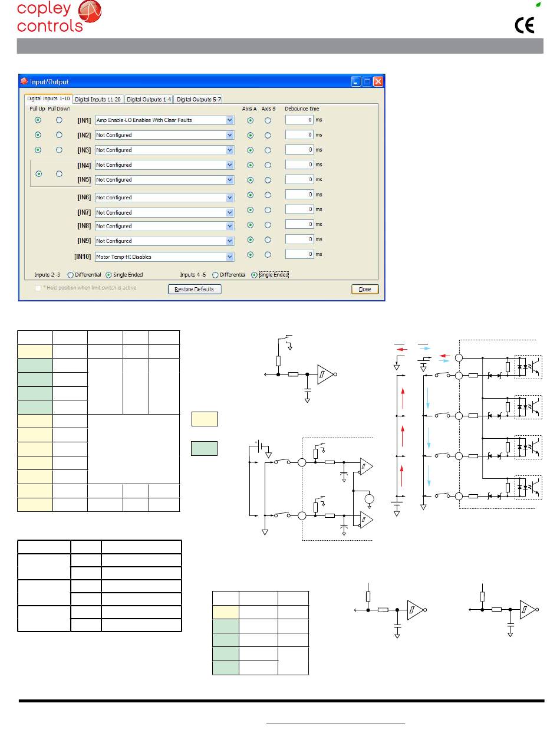Open the IN7 function dropdown
The height and width of the screenshot is (736, 560).
[x=230, y=212]
